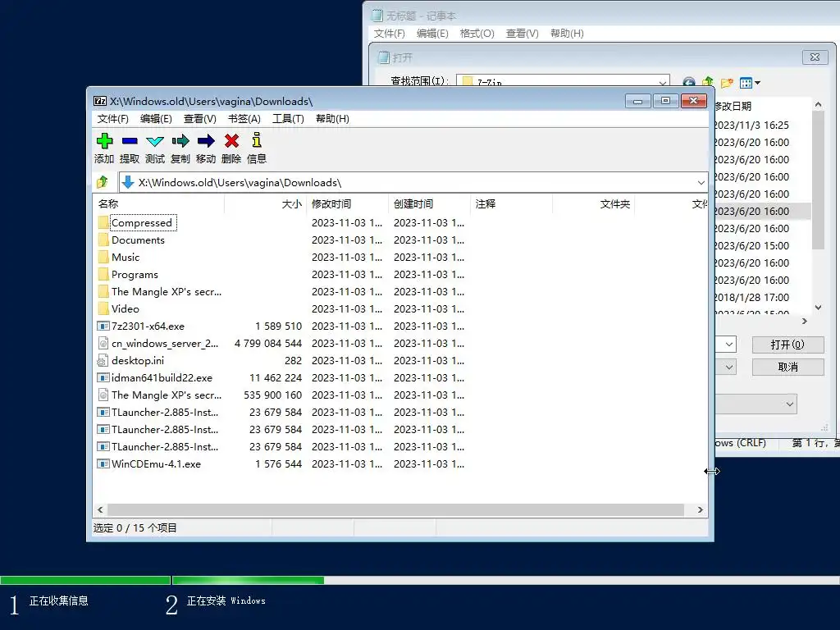Click the 7z icon in title bar

[100, 101]
